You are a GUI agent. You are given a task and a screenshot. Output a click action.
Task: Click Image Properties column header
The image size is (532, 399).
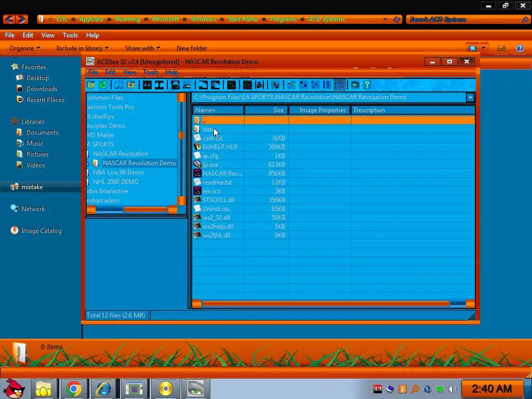[320, 110]
